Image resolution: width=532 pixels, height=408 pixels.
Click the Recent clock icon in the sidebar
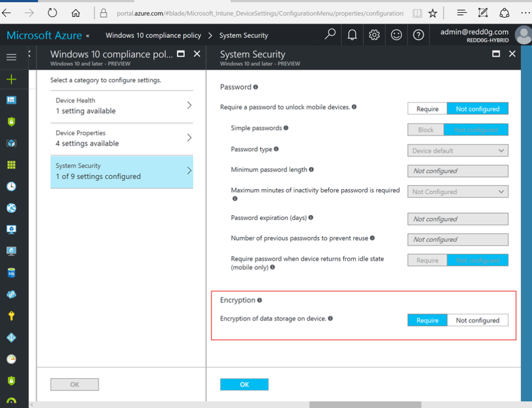[x=11, y=186]
